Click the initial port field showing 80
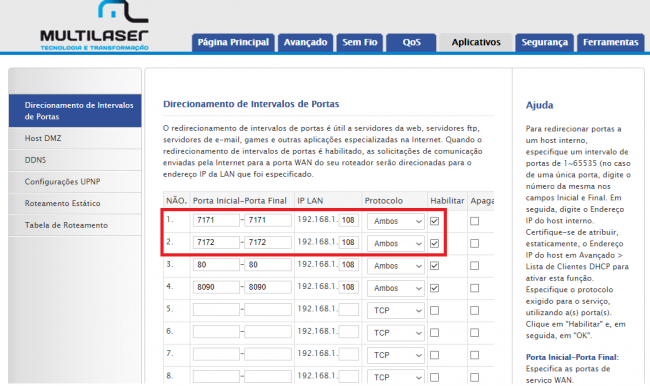 [x=216, y=265]
